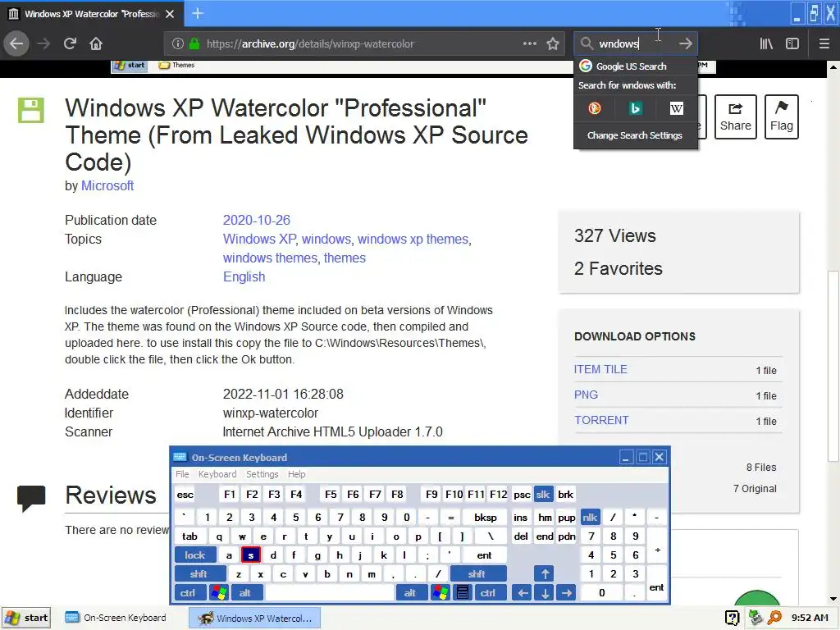Toggle the num lock nlk key

click(x=590, y=517)
